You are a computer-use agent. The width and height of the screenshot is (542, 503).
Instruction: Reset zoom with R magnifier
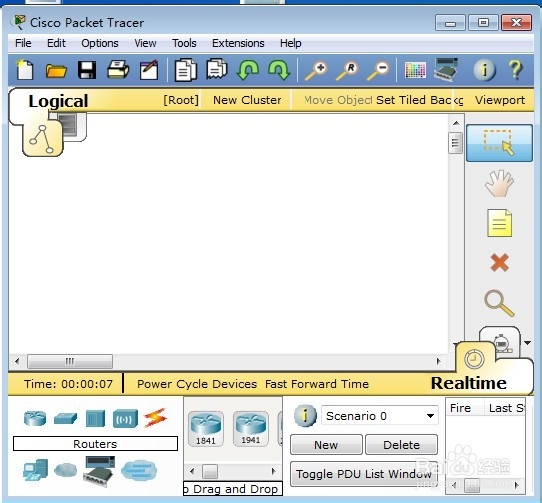(x=347, y=71)
